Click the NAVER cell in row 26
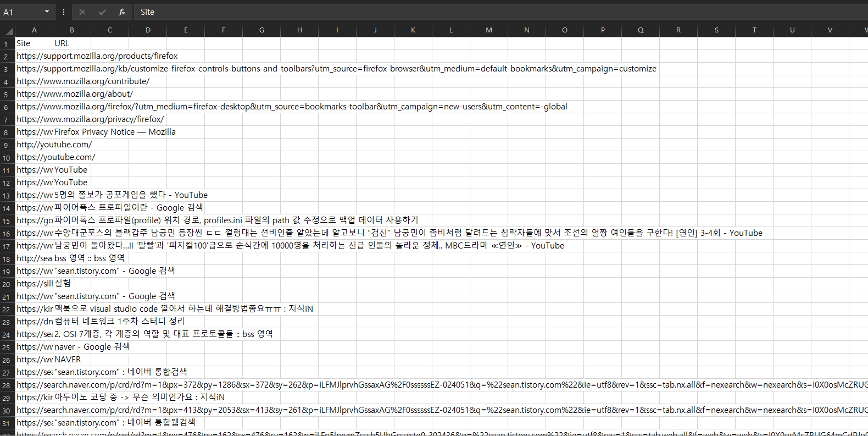868x436 pixels. coord(68,360)
